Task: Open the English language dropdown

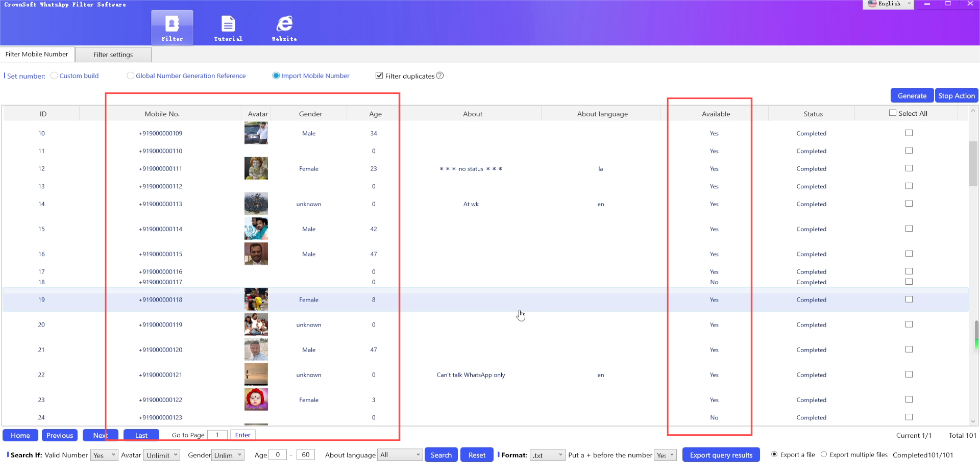Action: coord(889,4)
